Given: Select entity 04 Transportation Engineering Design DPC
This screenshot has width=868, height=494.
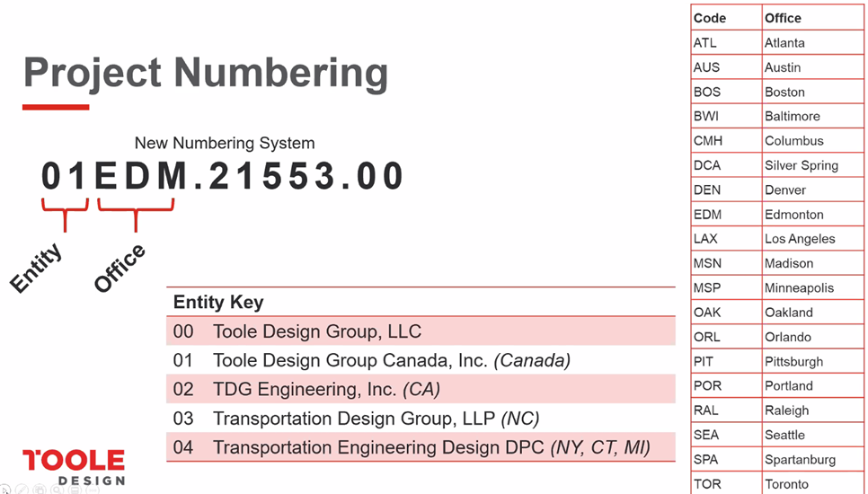Looking at the screenshot, I should [x=421, y=447].
